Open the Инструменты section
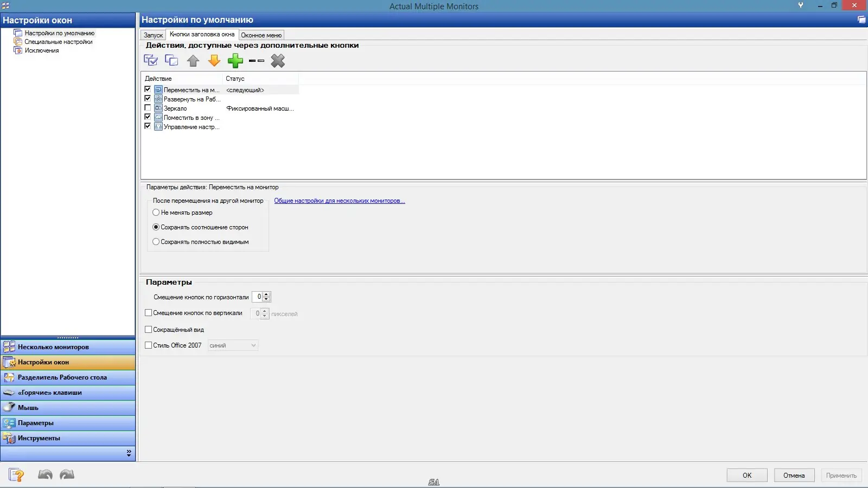 point(68,438)
